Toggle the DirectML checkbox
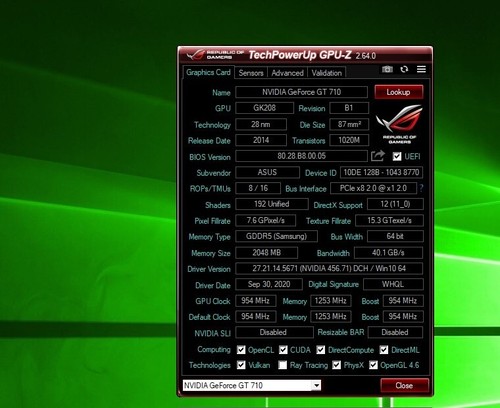Viewport: 500px width, 408px height. point(384,350)
